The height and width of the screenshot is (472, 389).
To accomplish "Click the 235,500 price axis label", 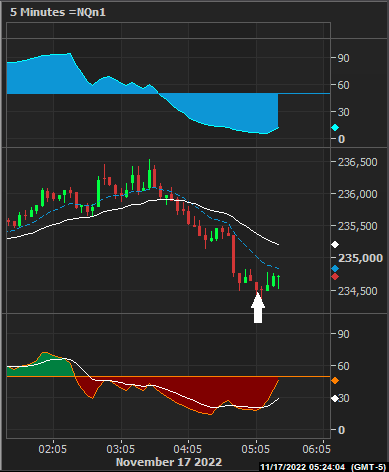I will (x=358, y=226).
